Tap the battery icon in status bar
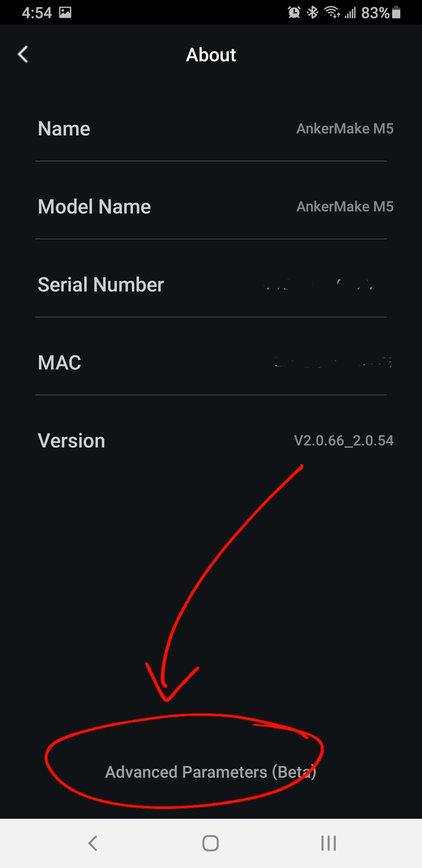This screenshot has width=422, height=868. (x=397, y=13)
